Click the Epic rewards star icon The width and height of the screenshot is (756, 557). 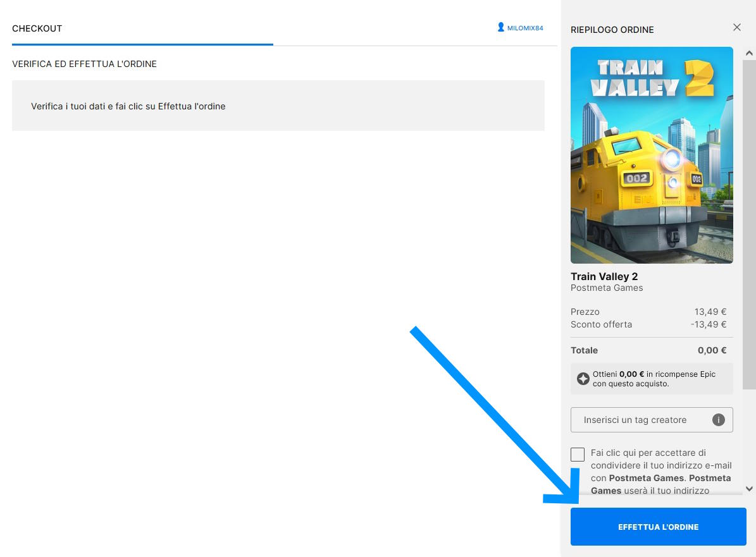583,379
